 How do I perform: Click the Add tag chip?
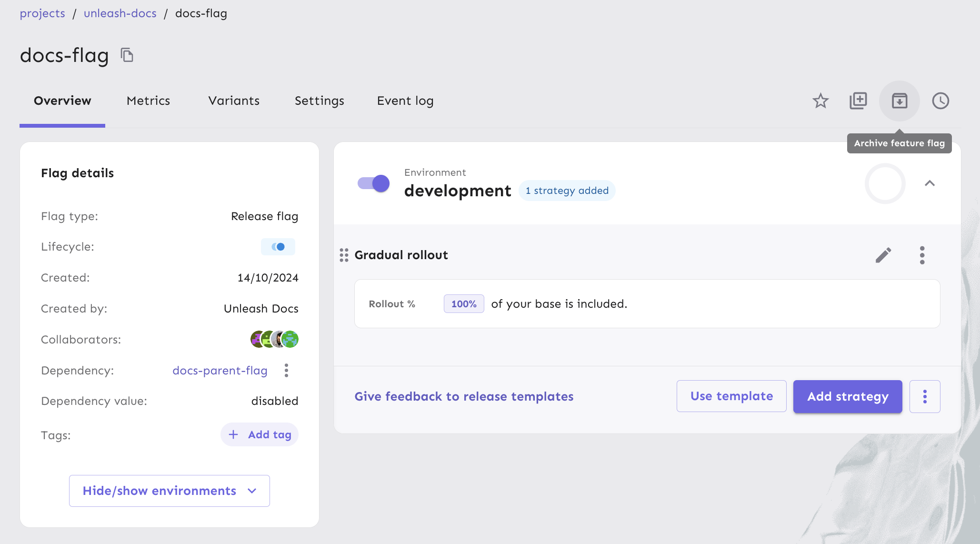(x=260, y=434)
